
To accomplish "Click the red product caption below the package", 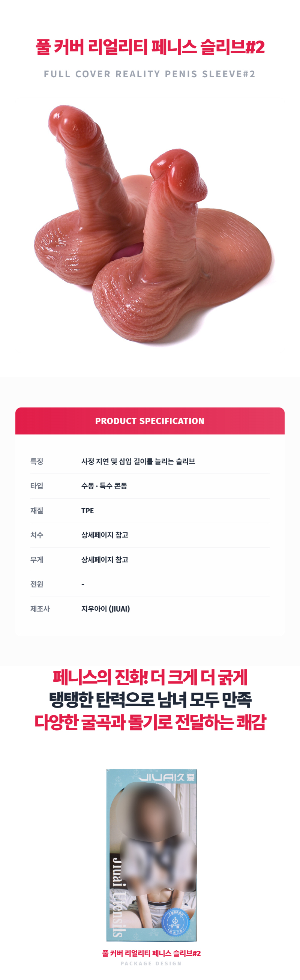I will tap(151, 953).
